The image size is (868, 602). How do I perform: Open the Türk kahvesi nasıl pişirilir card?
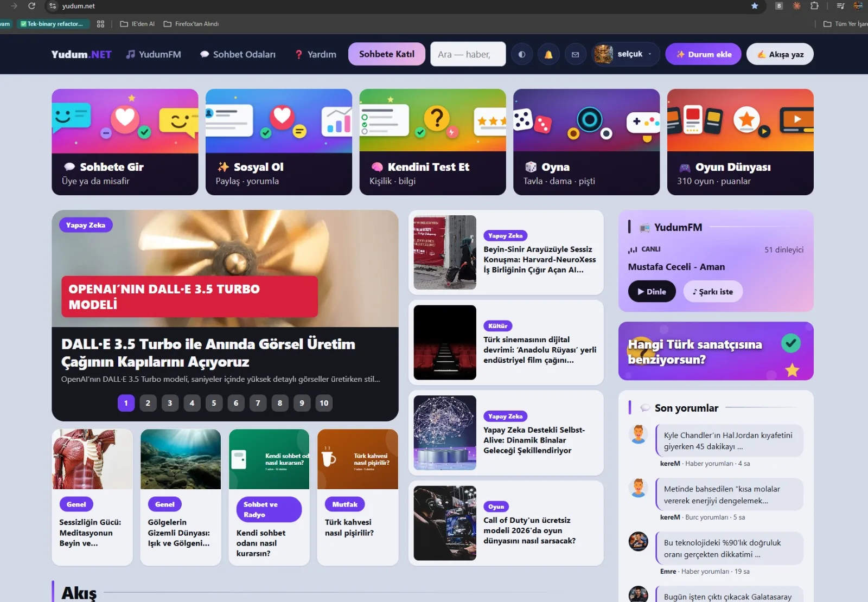pyautogui.click(x=358, y=497)
